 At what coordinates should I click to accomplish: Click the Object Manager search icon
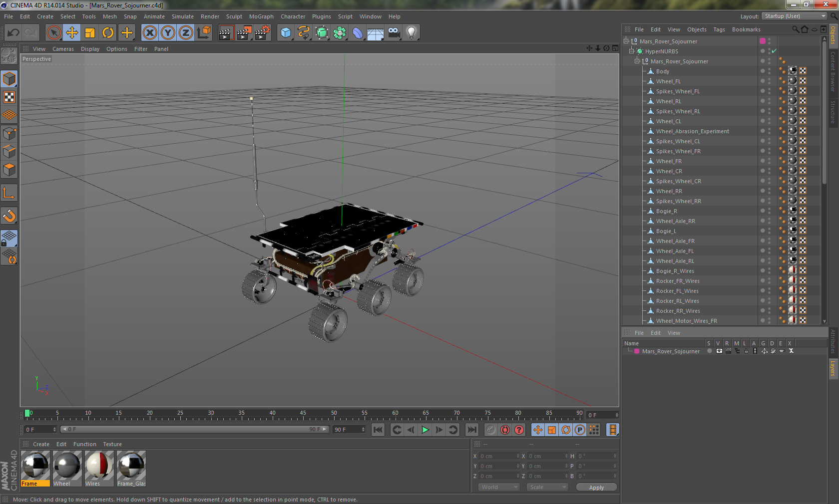click(x=795, y=29)
